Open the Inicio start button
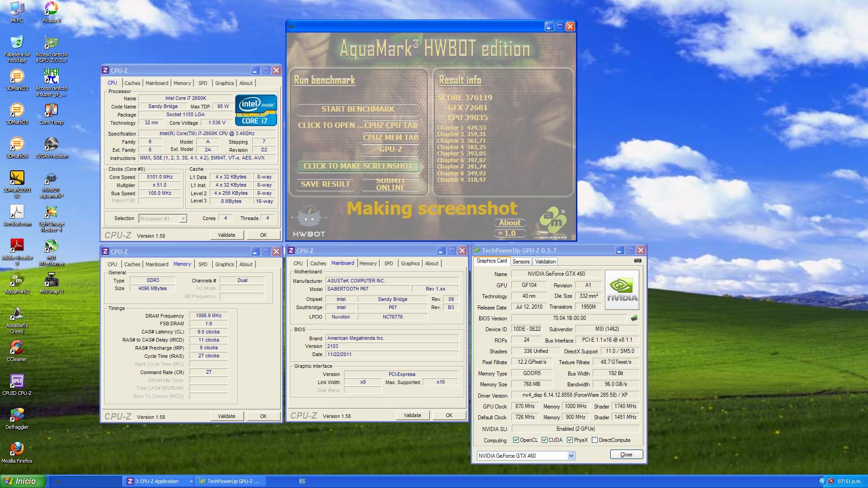868x488 pixels. pyautogui.click(x=23, y=481)
